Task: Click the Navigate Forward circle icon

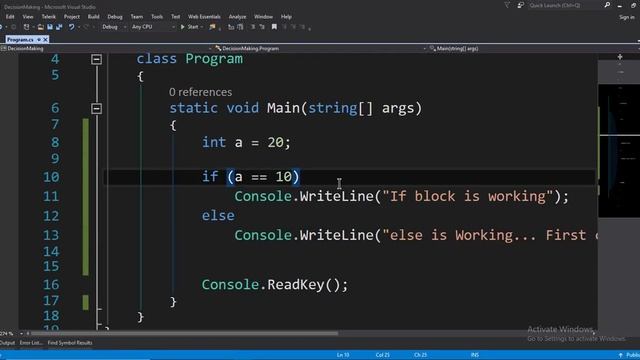Action: (x=13, y=27)
